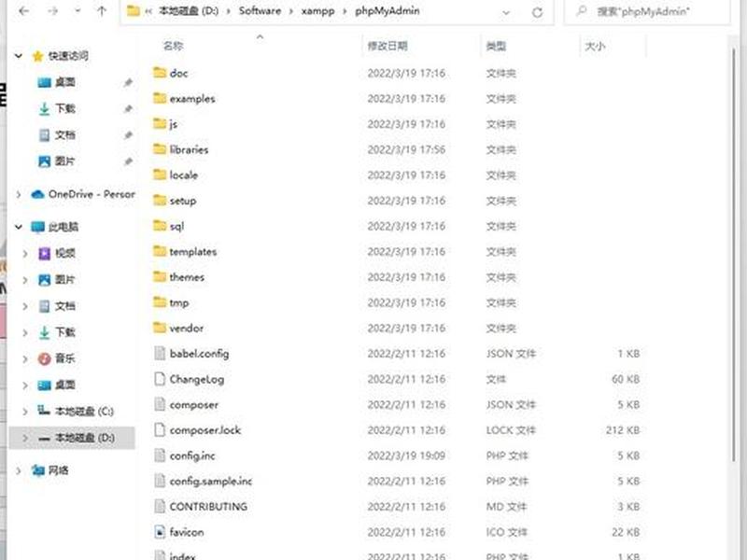Expand 视频 under 此电脑
Screen dimensions: 747x560
[x=25, y=254]
